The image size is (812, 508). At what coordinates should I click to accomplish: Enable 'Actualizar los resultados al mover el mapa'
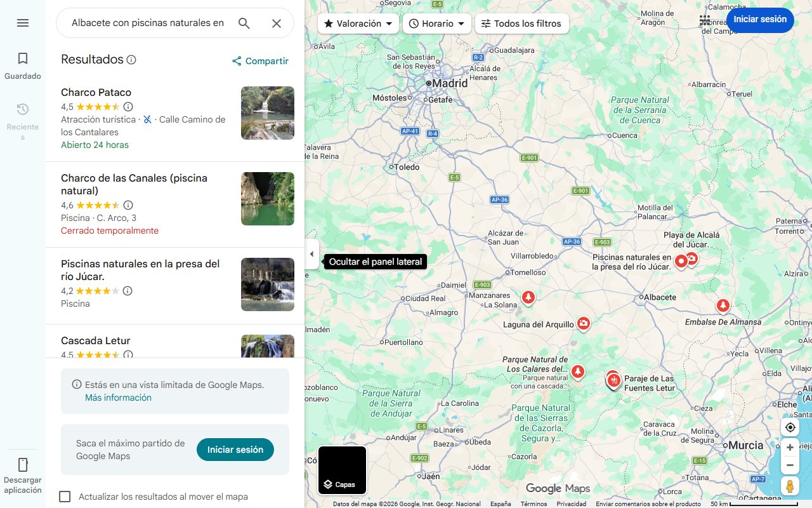[x=65, y=497]
